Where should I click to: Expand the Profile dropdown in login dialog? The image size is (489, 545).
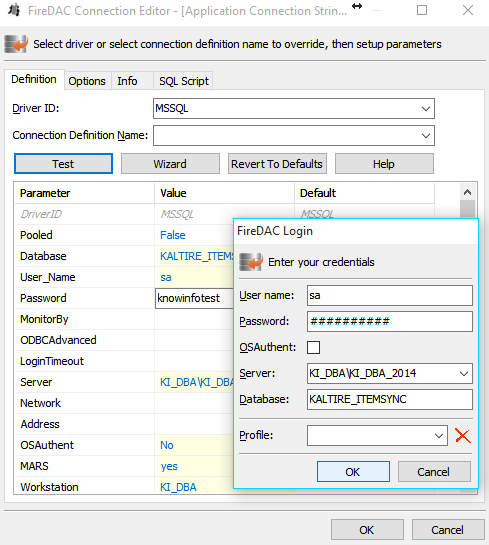coord(439,436)
